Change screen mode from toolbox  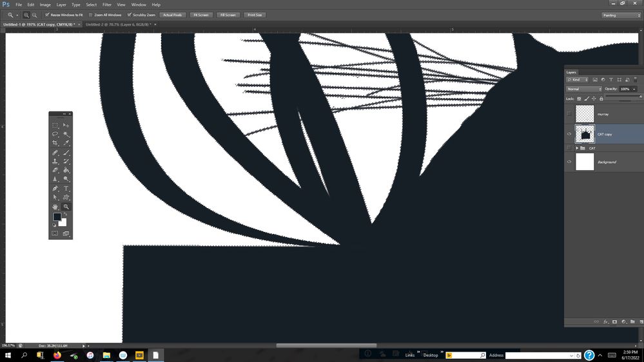tap(66, 233)
